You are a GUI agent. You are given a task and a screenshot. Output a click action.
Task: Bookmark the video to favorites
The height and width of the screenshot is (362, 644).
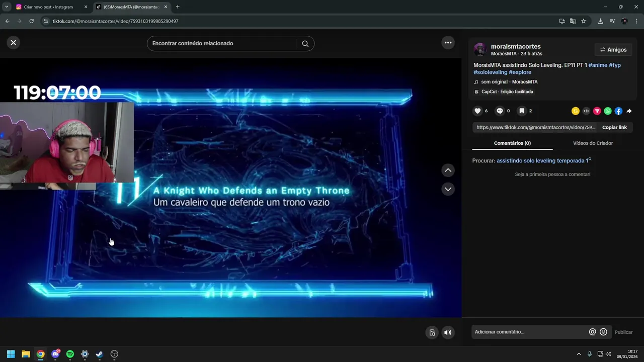point(522,111)
